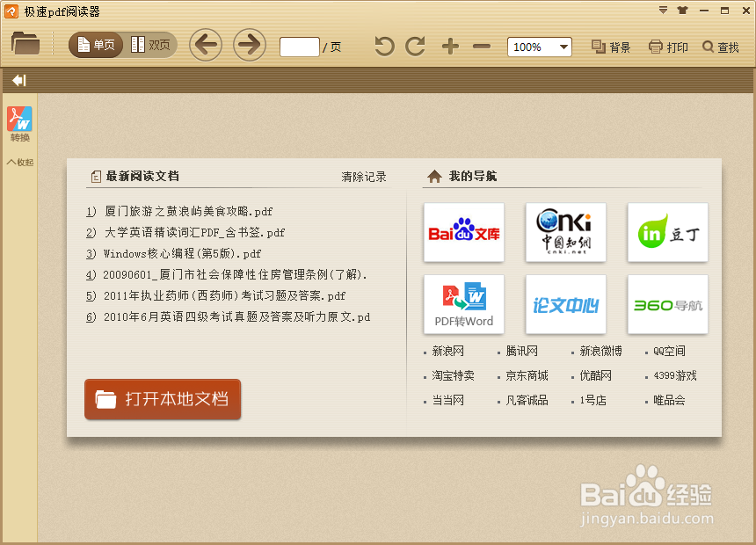Viewport: 756px width, 545px height.
Task: Rotate page counterclockwise
Action: coord(384,47)
